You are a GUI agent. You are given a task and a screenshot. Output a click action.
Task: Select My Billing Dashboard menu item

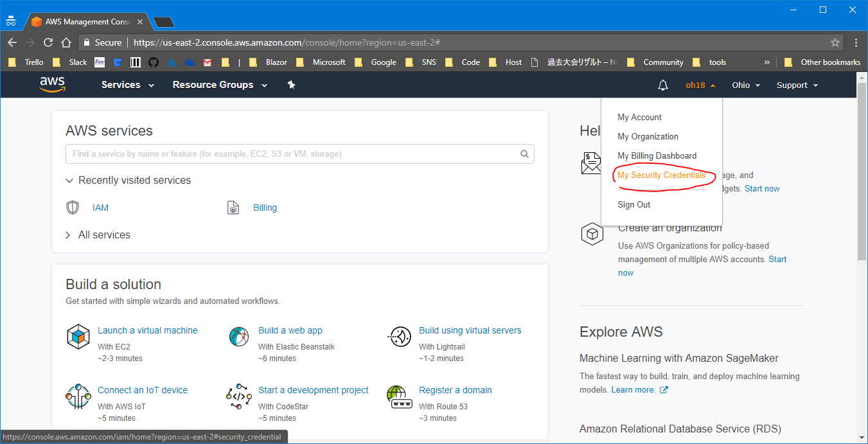pos(657,155)
